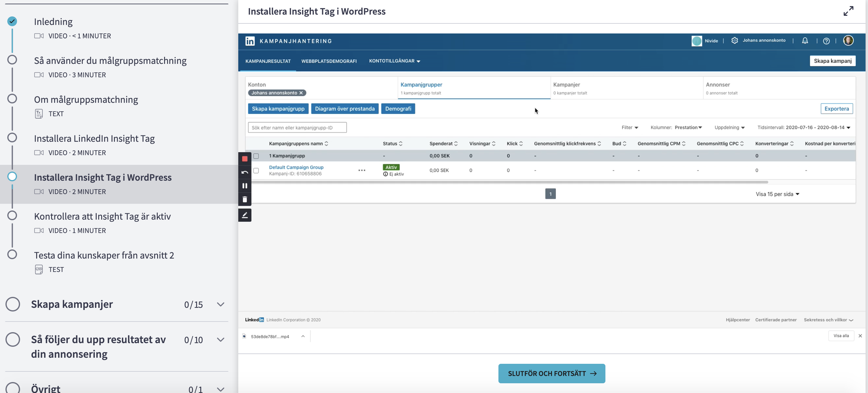The height and width of the screenshot is (393, 868).
Task: Expand the Skapa kampanjer section
Action: pos(220,304)
